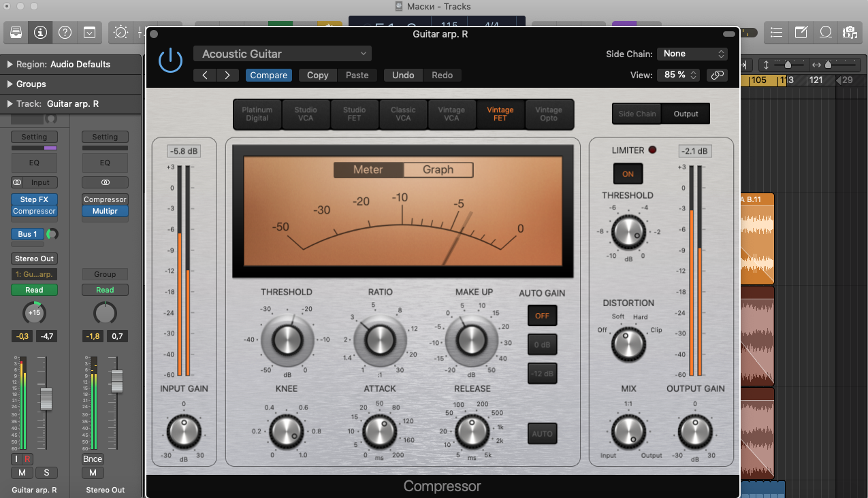The width and height of the screenshot is (868, 498).
Task: Switch to the Graph display tab
Action: (438, 170)
